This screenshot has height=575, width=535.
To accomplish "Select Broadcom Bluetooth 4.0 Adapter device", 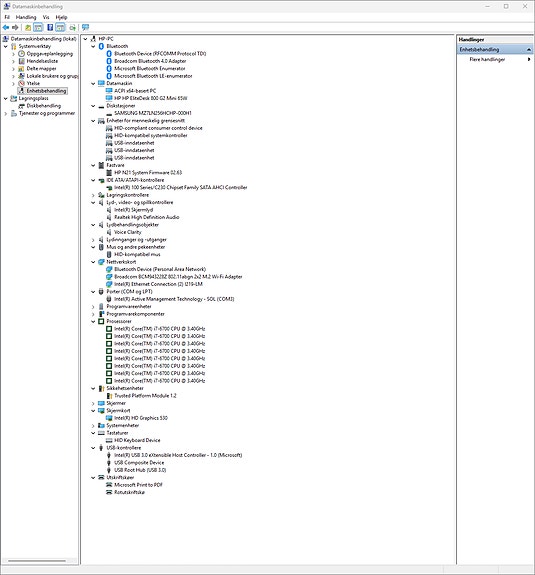I will (x=150, y=61).
